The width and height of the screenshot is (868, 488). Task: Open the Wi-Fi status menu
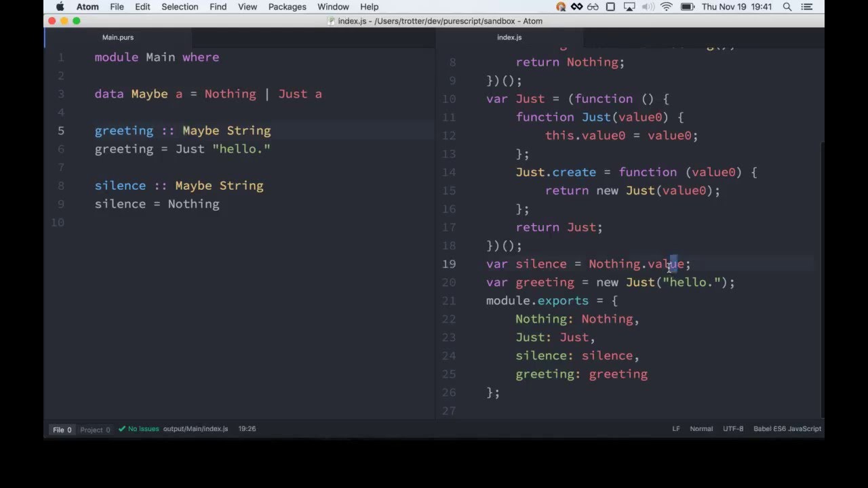[666, 7]
